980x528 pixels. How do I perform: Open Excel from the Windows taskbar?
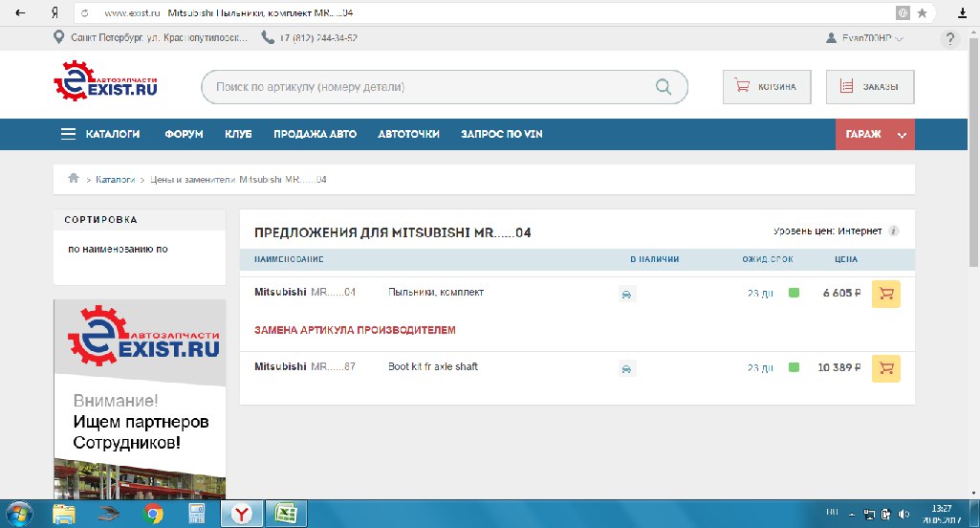coord(284,514)
